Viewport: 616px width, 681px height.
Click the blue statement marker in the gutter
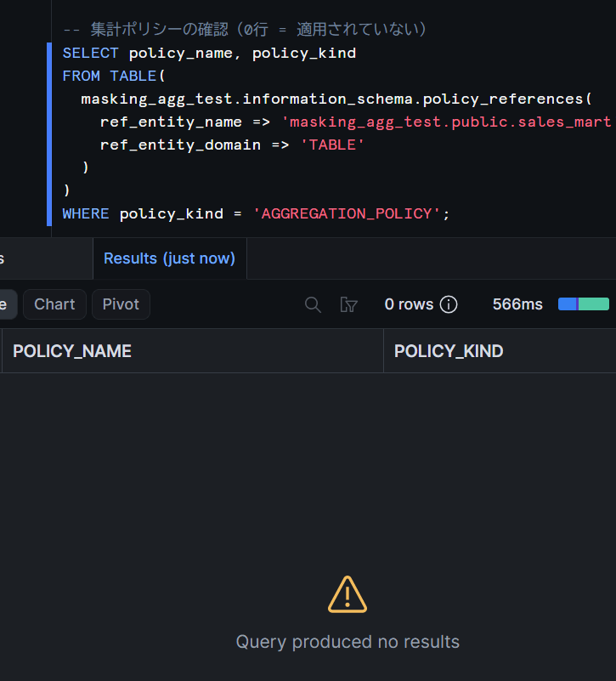click(49, 134)
